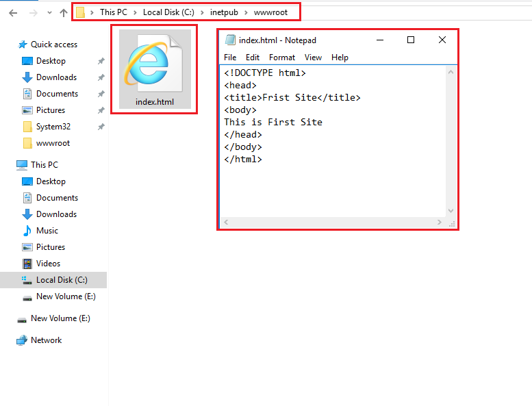Expand chevron after inetpub in path
Viewport: 532px width, 406px height.
(246, 12)
